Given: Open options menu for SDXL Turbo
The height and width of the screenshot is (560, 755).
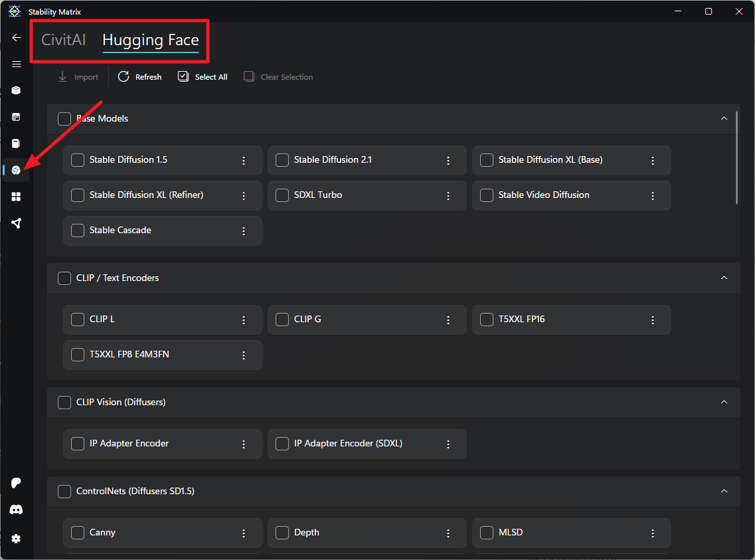Looking at the screenshot, I should tap(448, 195).
